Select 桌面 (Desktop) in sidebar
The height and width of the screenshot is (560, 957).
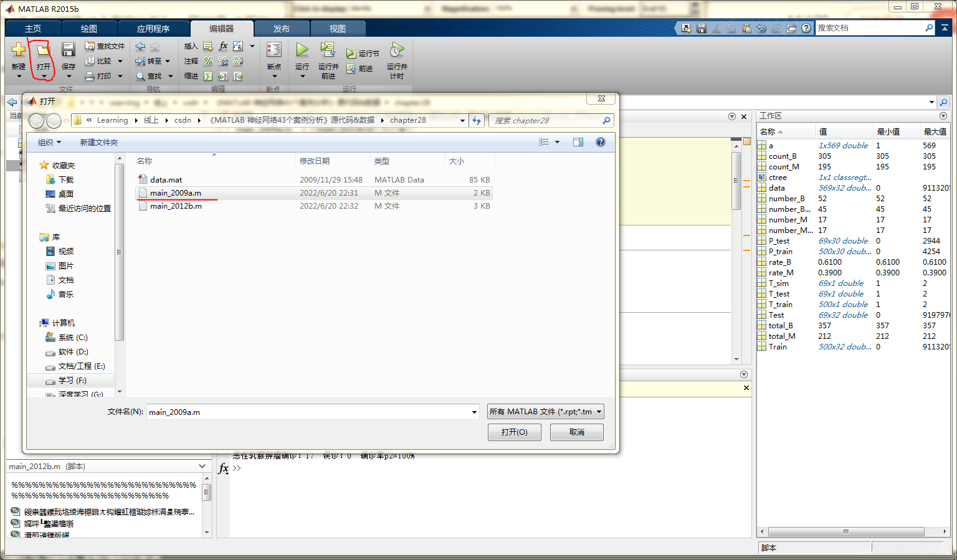coord(60,194)
